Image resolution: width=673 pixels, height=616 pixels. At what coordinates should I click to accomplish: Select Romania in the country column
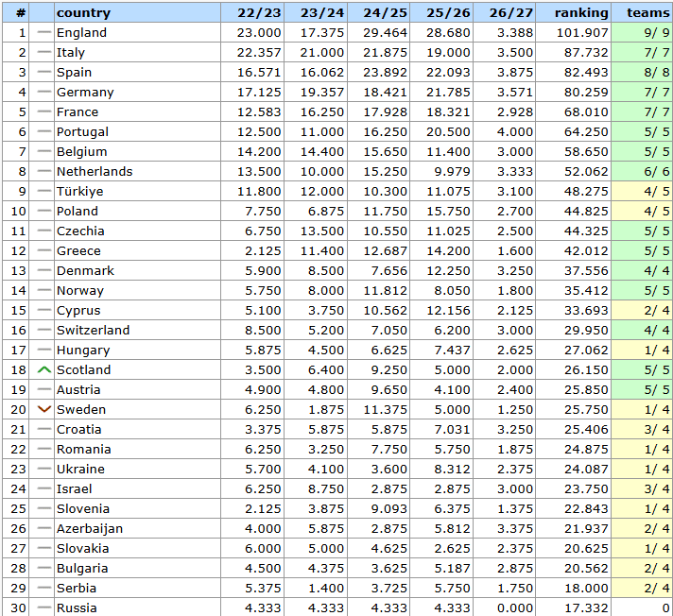click(84, 450)
